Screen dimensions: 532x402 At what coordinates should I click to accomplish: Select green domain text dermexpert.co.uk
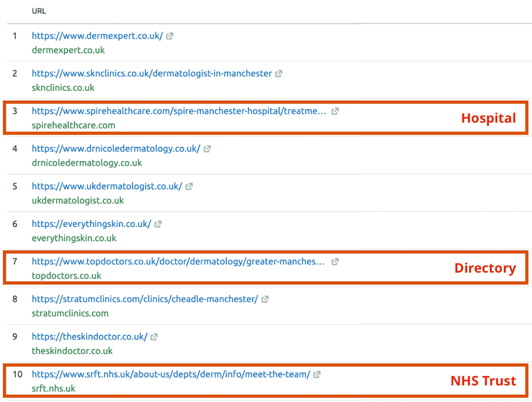pos(68,50)
